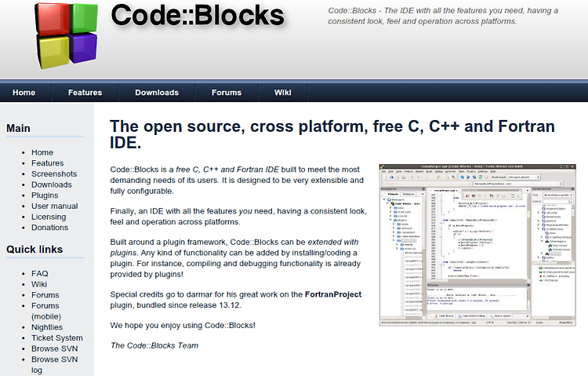Click the 'Main' sidebar heading
Screen dimensions: 588x376
tap(18, 129)
